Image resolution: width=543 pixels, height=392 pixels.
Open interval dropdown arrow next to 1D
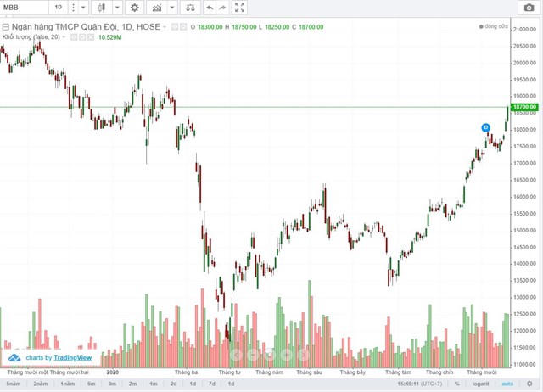pyautogui.click(x=83, y=8)
